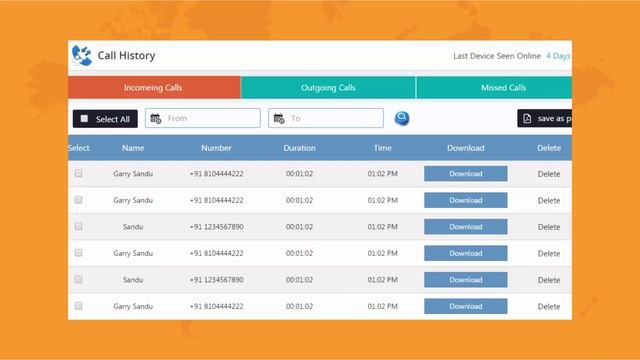The height and width of the screenshot is (360, 640).
Task: Switch to the Outgoing Calls tab
Action: click(x=328, y=87)
